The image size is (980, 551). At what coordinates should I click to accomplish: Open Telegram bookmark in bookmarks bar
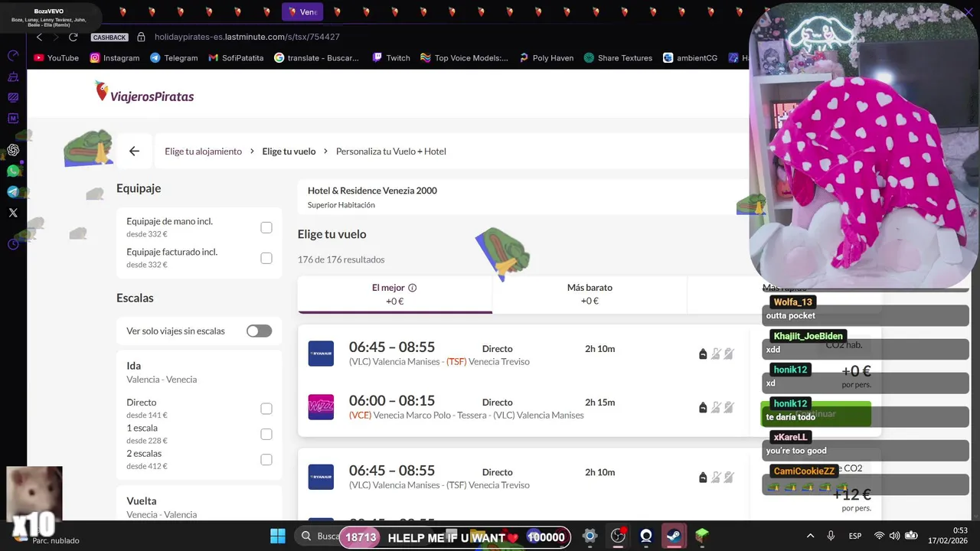click(x=174, y=57)
